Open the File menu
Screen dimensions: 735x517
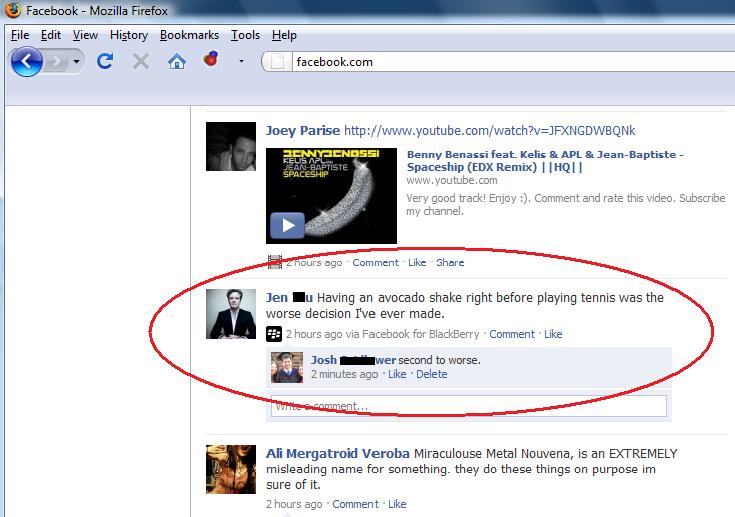[20, 35]
